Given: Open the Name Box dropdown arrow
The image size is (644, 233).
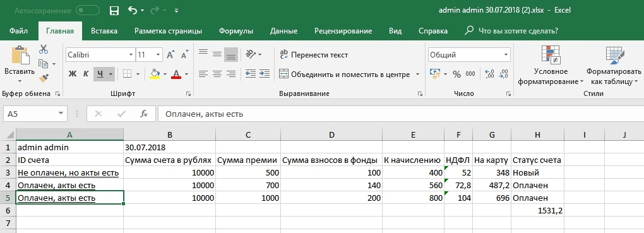Looking at the screenshot, I should [61, 114].
